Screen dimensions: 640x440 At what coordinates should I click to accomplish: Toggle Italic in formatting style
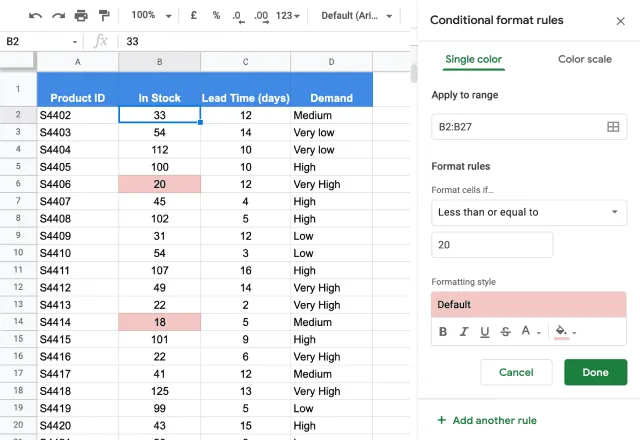pyautogui.click(x=464, y=332)
